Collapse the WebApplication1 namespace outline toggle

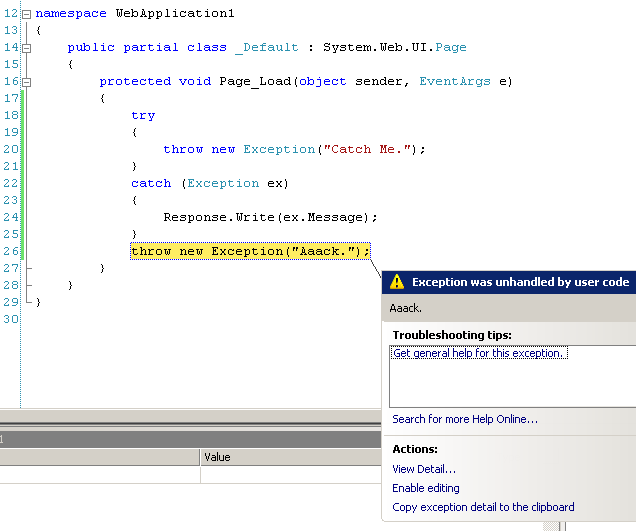(x=26, y=15)
